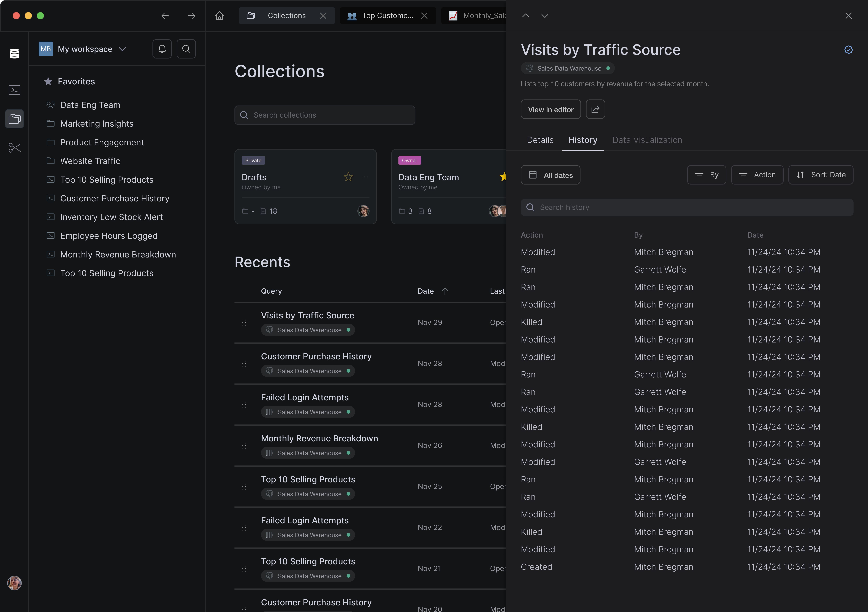Open notifications bell
The width and height of the screenshot is (868, 612).
(162, 49)
